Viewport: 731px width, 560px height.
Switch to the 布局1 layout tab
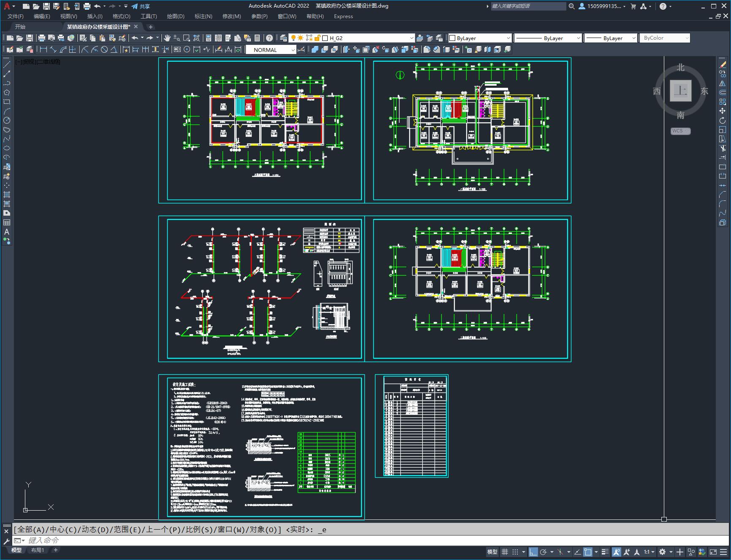[38, 550]
